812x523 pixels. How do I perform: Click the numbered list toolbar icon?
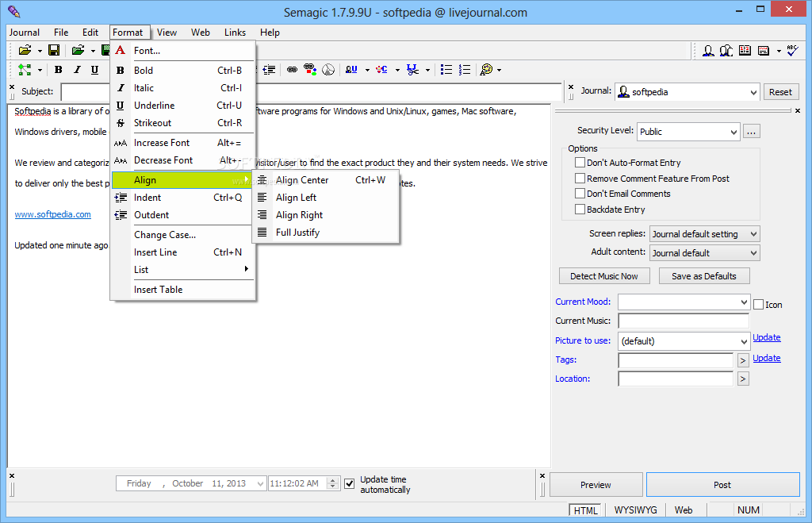point(465,70)
